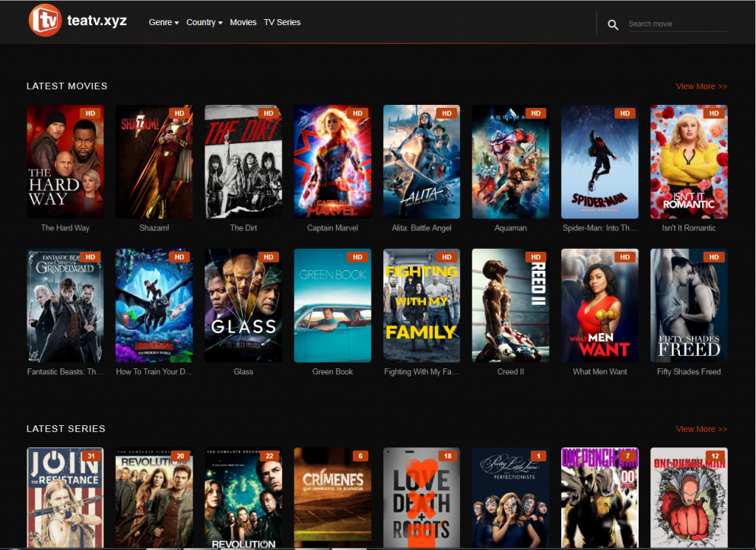Screen dimensions: 756x550
Task: Click View More for Latest Movies
Action: coord(701,86)
